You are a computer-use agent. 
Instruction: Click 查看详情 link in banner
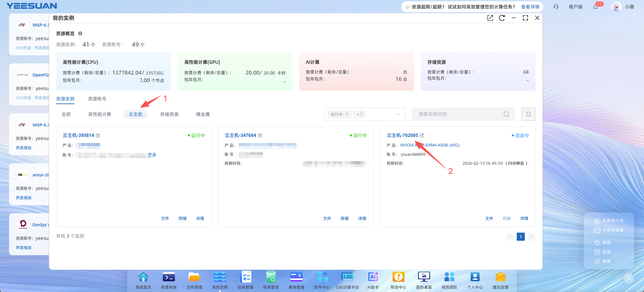pyautogui.click(x=530, y=7)
